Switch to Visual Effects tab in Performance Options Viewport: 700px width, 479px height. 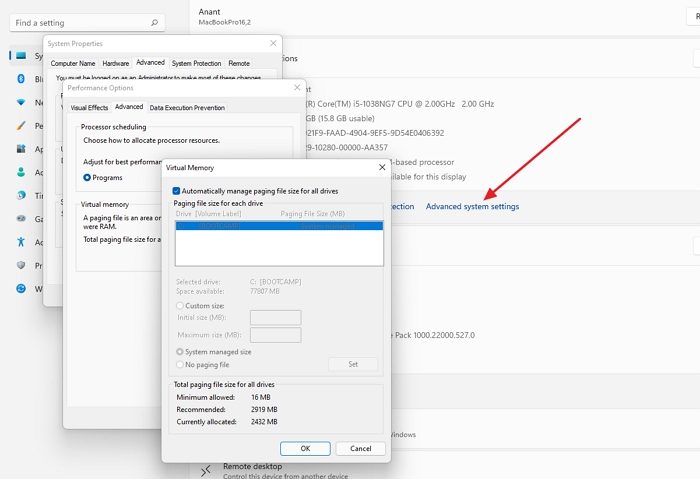[89, 108]
